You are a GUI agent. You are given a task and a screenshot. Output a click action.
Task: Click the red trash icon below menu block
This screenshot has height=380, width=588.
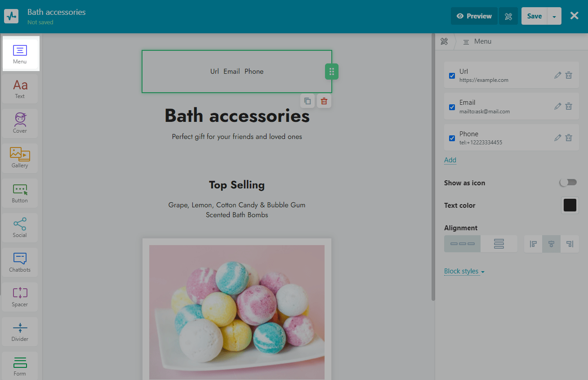coord(324,101)
